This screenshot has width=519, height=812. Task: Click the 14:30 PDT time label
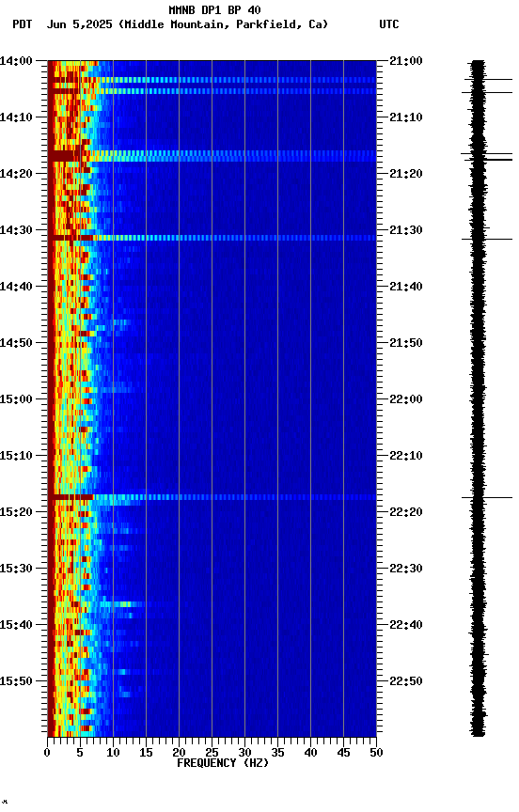point(16,230)
